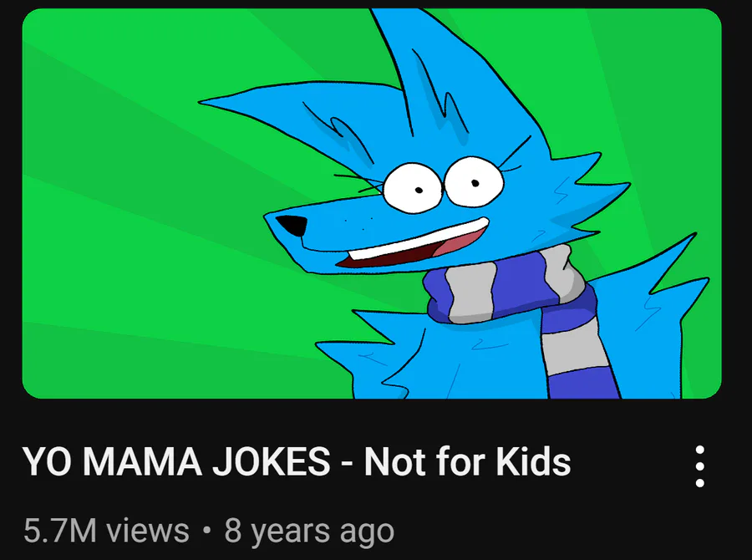
Task: Click the '8 years ago' upload date
Action: click(309, 532)
